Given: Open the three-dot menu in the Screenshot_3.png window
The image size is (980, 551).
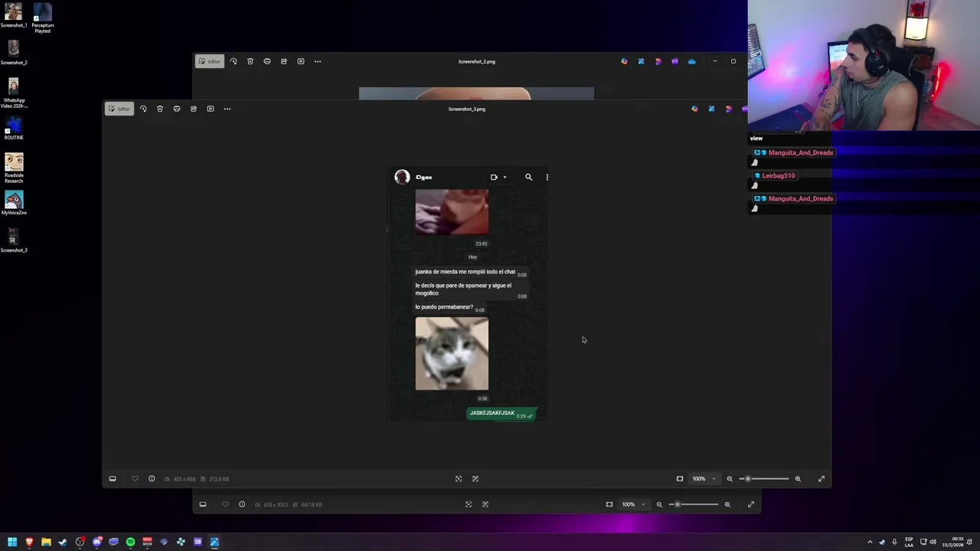Looking at the screenshot, I should [227, 109].
